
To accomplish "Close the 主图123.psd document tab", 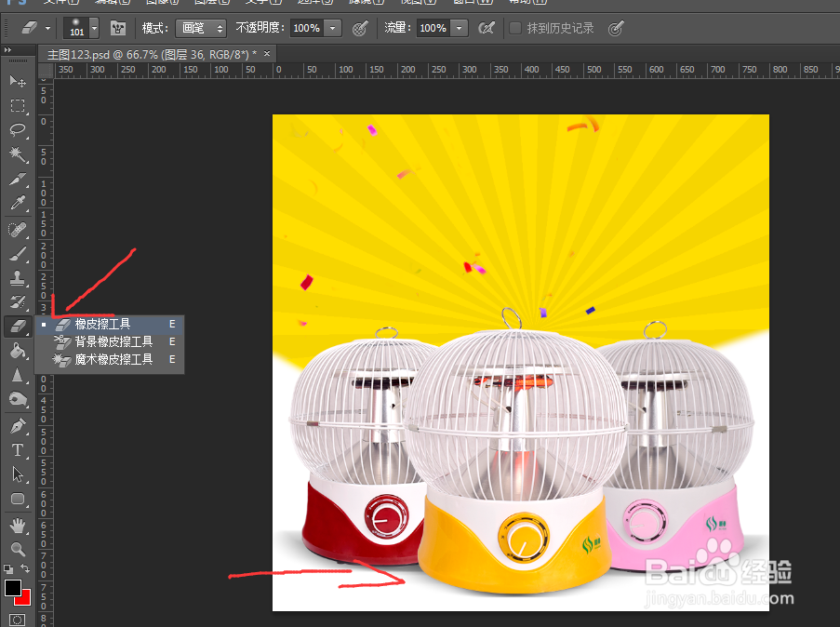I will [267, 54].
